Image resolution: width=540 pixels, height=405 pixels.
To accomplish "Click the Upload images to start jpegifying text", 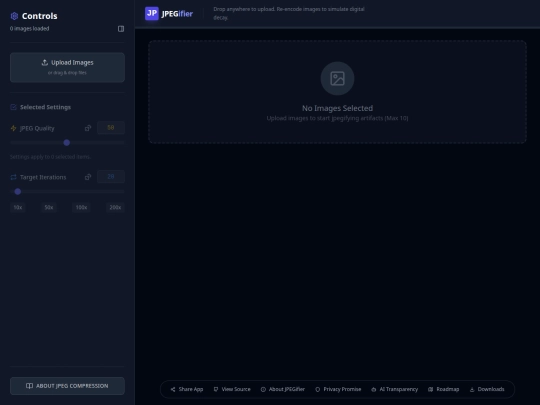I will pos(337,118).
